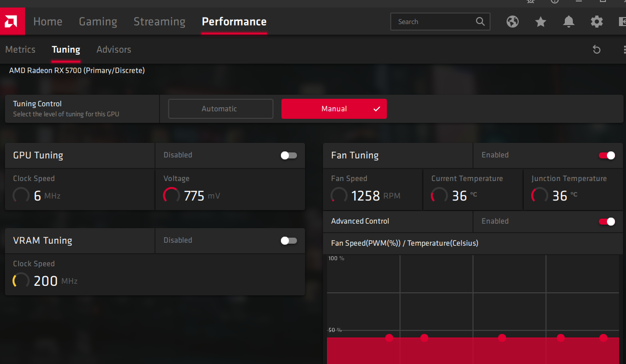Click the yellow VRAM Clock Speed gauge
This screenshot has height=364, width=626.
[x=21, y=281]
